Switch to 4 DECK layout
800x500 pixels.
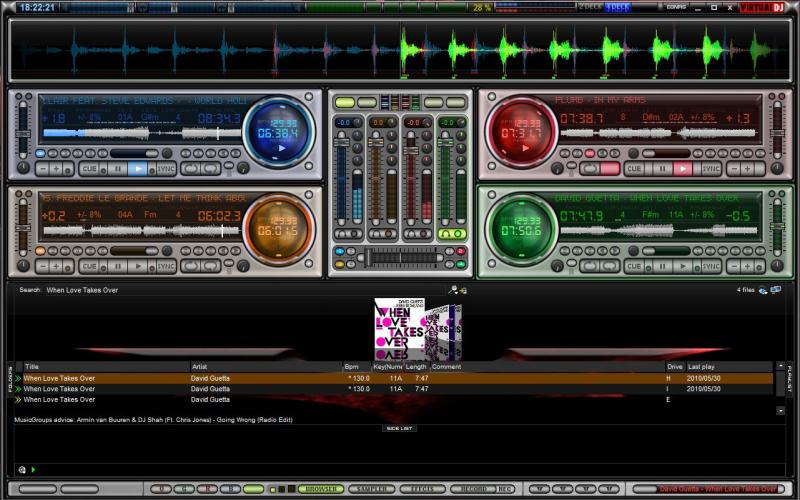(617, 7)
